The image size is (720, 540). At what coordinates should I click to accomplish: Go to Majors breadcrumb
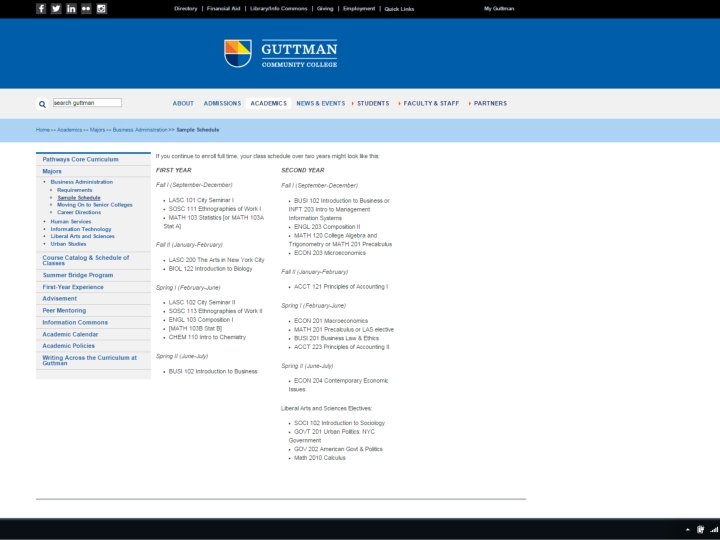(97, 130)
